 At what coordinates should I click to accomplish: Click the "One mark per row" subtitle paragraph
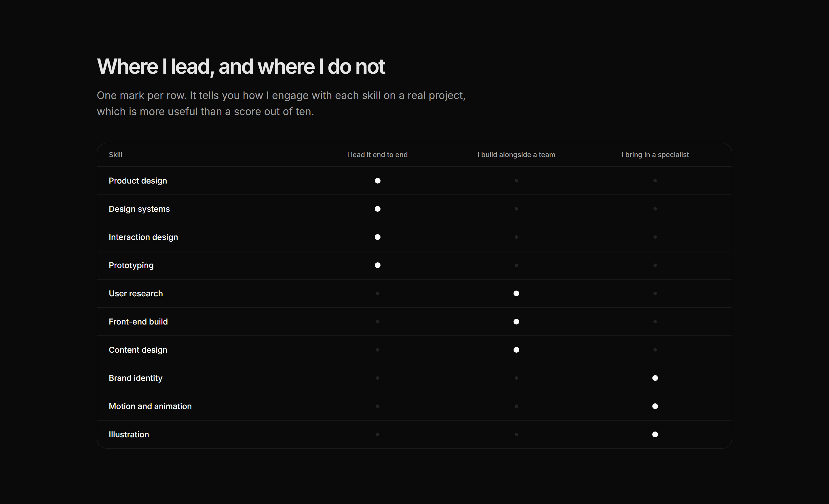pyautogui.click(x=281, y=103)
